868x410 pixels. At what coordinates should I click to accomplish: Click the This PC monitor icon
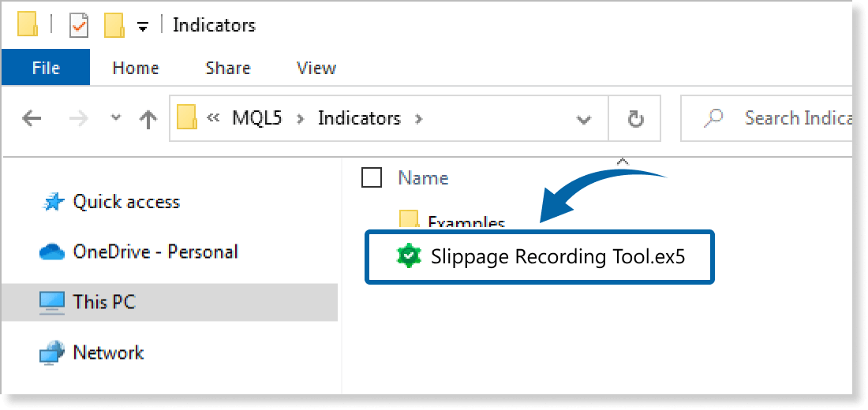click(x=52, y=302)
